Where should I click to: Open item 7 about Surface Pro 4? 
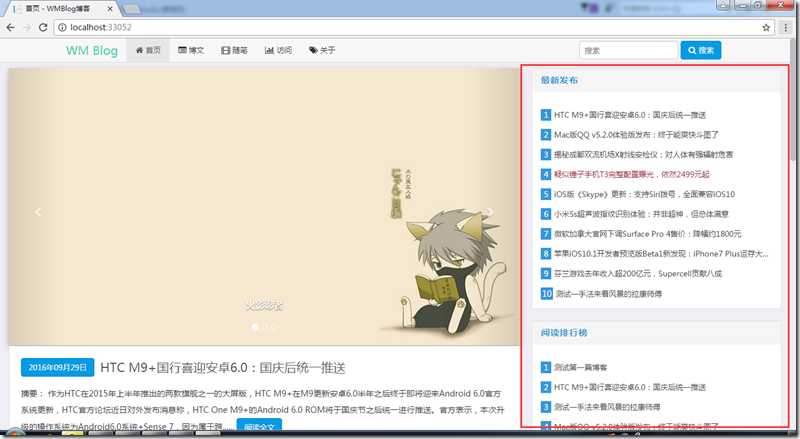click(x=647, y=234)
